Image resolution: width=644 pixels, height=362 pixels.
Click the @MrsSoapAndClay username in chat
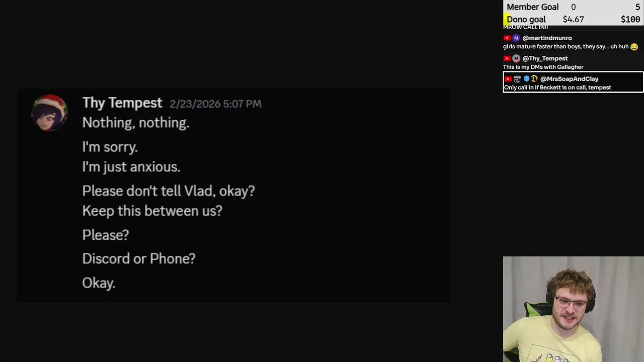point(569,79)
